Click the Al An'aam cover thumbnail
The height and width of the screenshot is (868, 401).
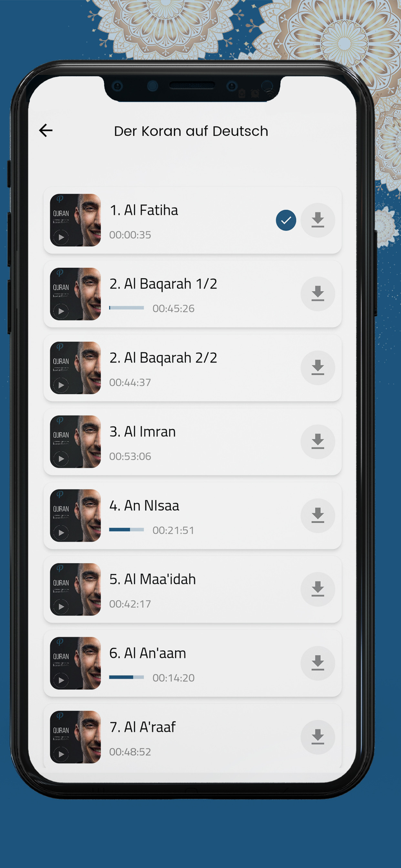75,663
